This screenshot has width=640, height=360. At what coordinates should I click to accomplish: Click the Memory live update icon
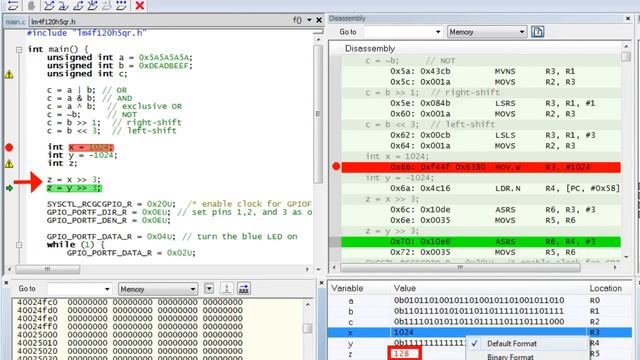pyautogui.click(x=227, y=289)
